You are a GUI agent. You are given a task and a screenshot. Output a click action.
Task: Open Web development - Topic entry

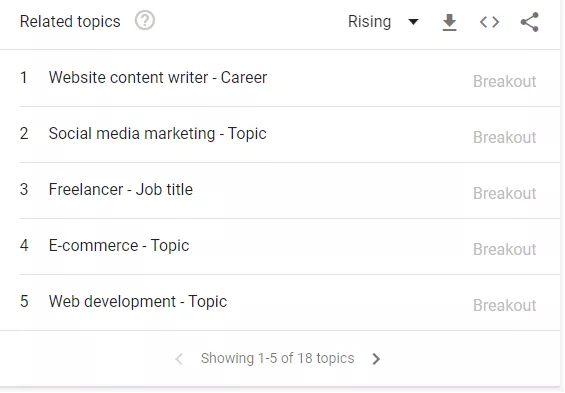pos(138,302)
